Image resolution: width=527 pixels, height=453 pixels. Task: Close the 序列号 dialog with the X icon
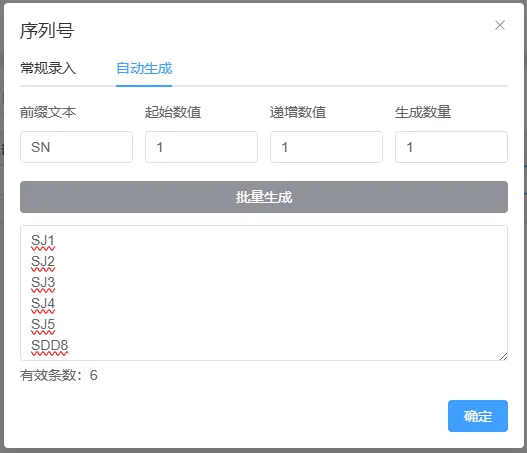tap(500, 25)
